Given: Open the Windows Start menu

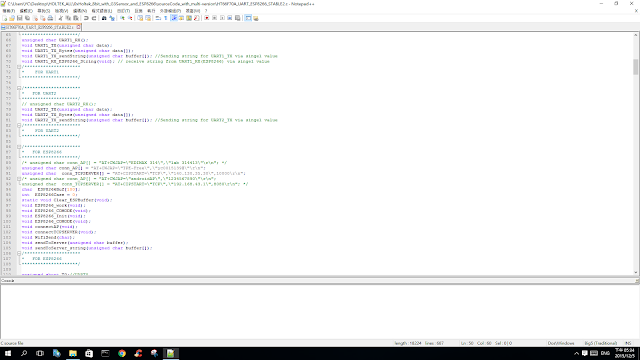Looking at the screenshot, I should pyautogui.click(x=8, y=353).
